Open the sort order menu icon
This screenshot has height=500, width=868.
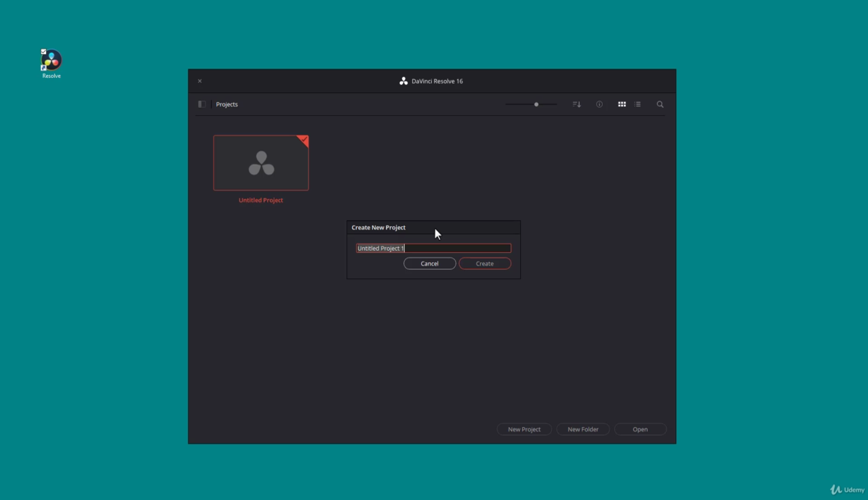pyautogui.click(x=576, y=104)
